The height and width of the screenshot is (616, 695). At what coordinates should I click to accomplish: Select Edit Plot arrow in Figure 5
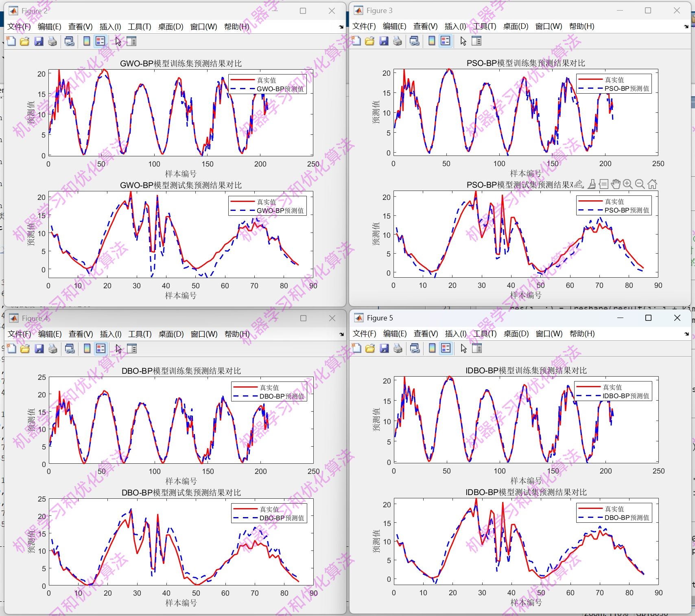click(463, 348)
